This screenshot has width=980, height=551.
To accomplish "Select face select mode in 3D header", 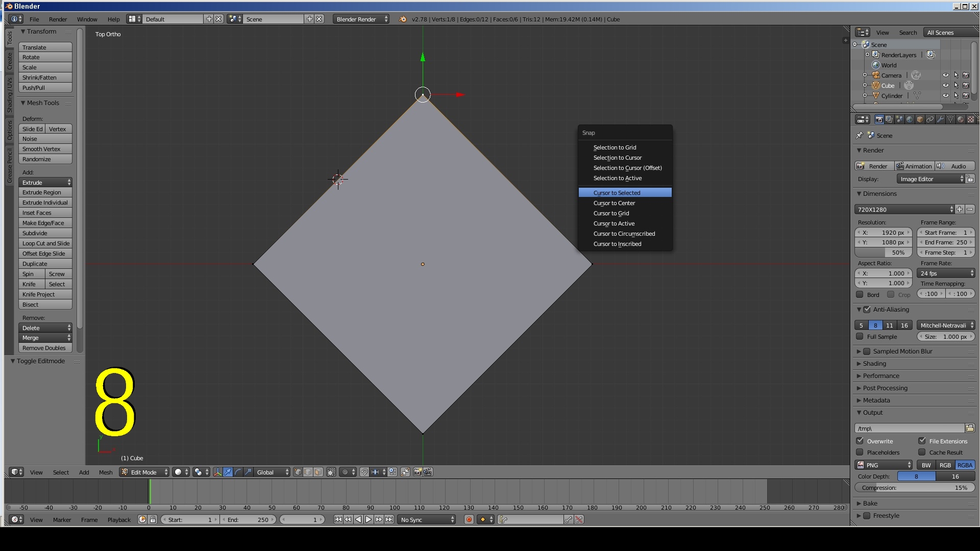I will [318, 472].
